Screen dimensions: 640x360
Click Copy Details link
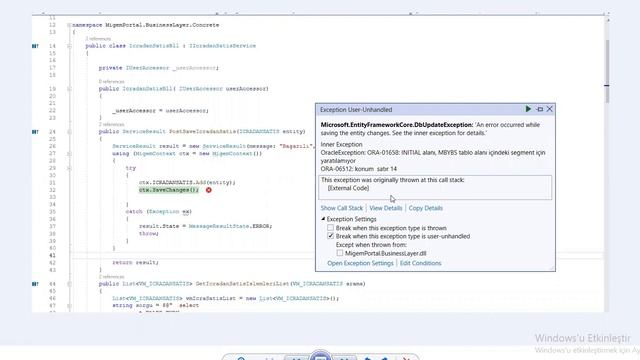426,208
